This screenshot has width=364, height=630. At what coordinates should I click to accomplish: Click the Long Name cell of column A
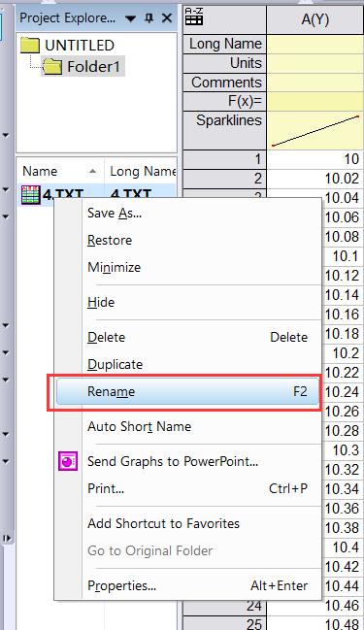coord(315,44)
